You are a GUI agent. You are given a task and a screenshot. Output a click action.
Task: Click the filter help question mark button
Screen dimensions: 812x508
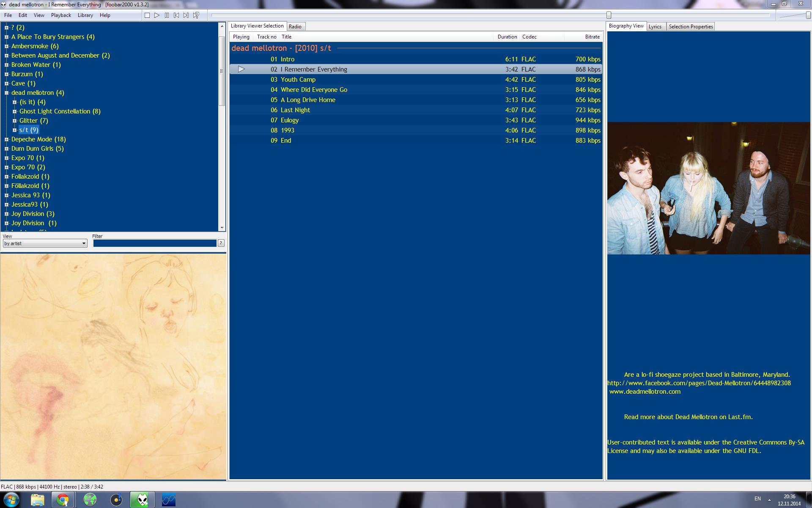point(221,243)
